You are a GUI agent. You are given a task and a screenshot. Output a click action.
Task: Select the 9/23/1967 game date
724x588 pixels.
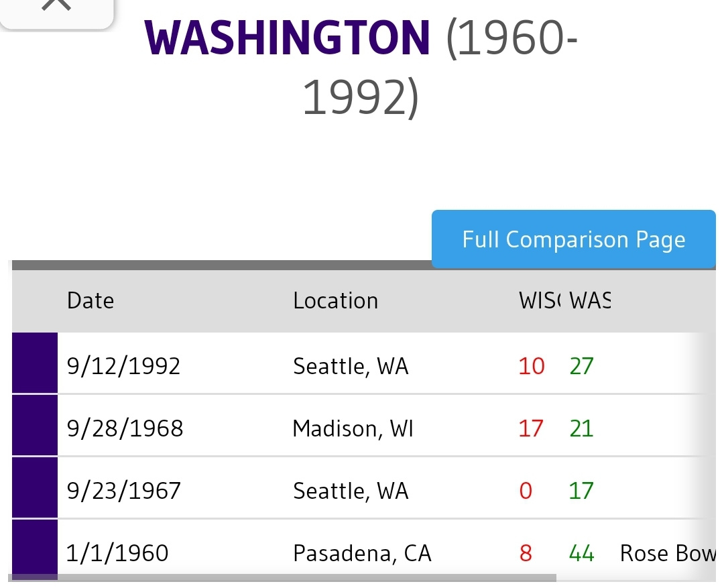pyautogui.click(x=123, y=491)
